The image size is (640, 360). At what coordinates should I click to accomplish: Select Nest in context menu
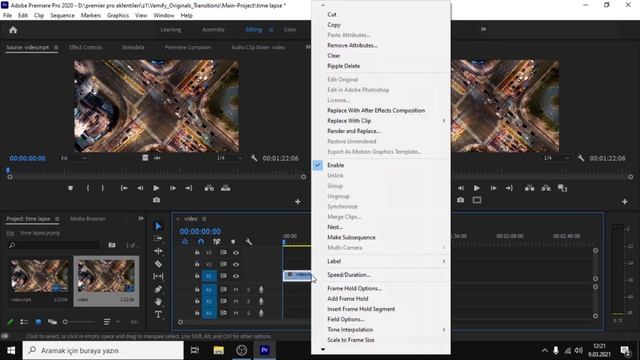[x=335, y=227]
